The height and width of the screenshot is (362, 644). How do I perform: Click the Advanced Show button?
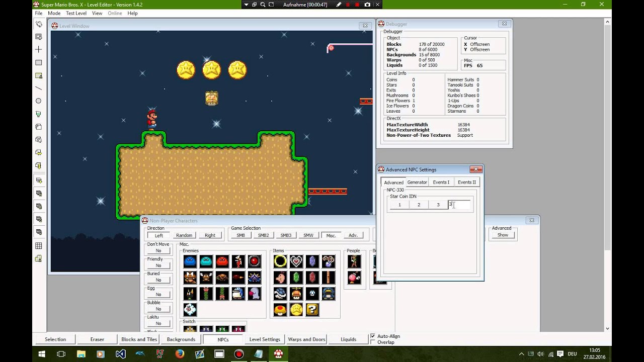click(503, 235)
